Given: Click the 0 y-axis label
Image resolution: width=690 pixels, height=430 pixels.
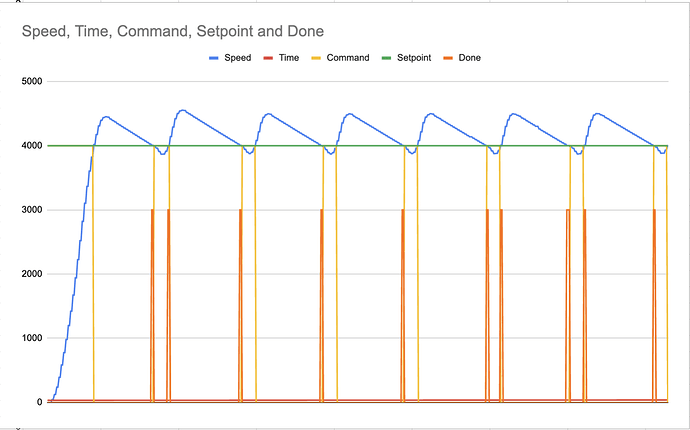Looking at the screenshot, I should point(40,402).
